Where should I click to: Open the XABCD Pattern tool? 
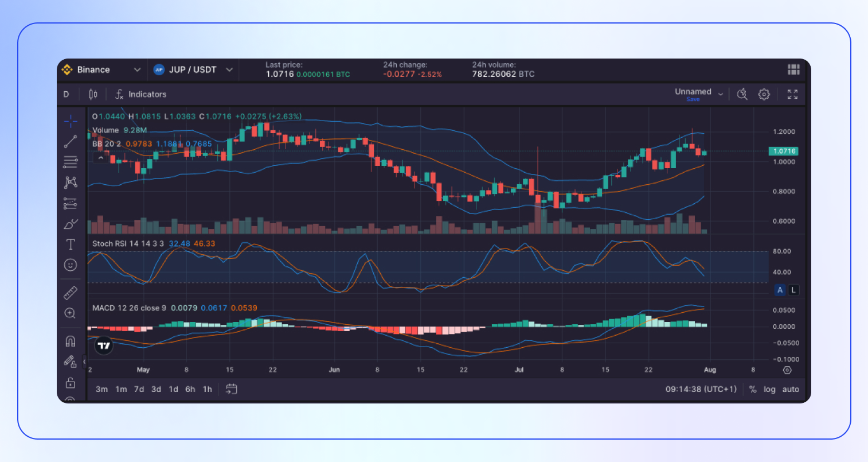(71, 182)
